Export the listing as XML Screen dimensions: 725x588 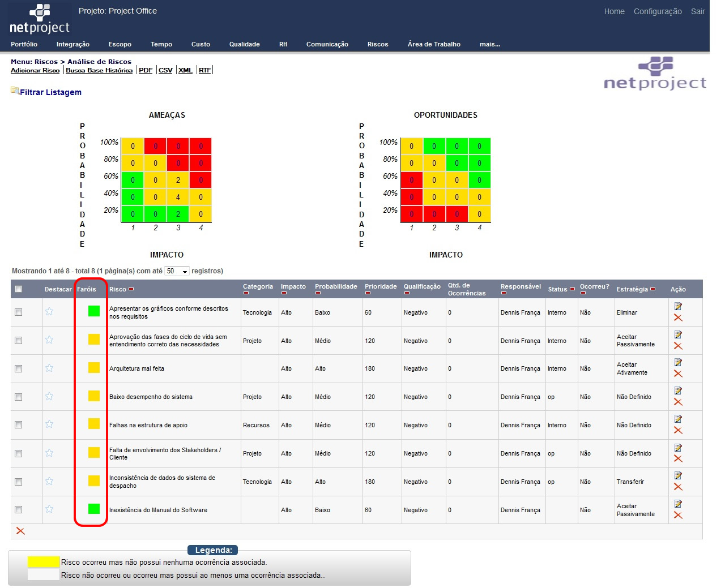(x=185, y=70)
